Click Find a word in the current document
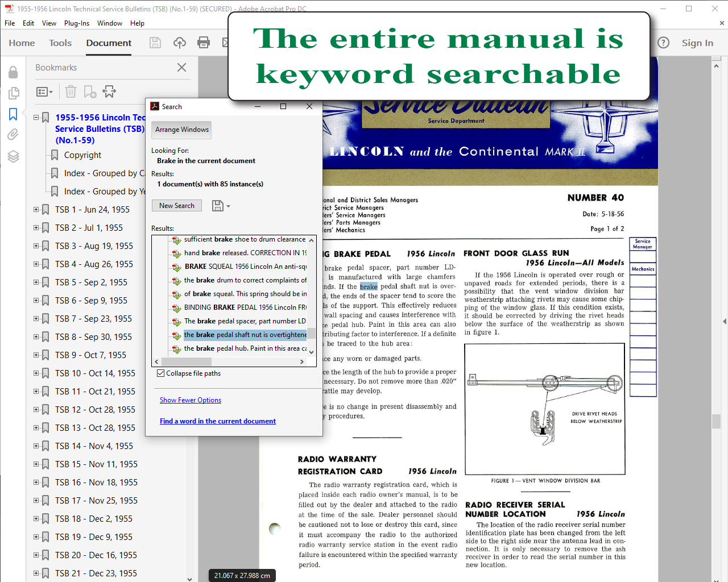 [218, 421]
